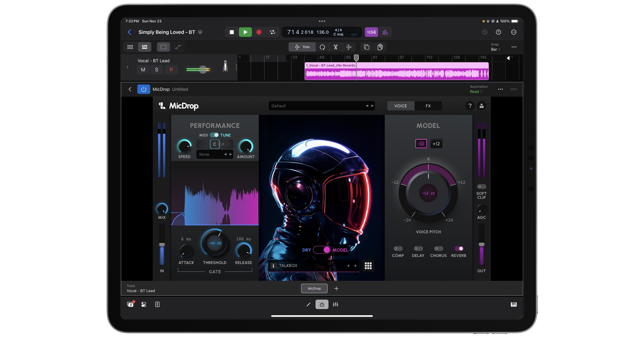Image resolution: width=644 pixels, height=337 pixels.
Task: Open the Snap Bar dropdown
Action: pos(495,49)
